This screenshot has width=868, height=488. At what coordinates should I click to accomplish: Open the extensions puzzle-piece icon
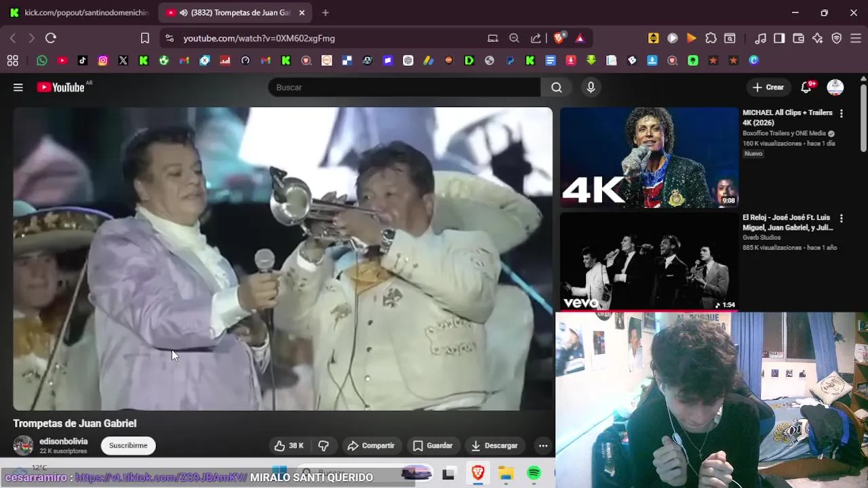coord(711,39)
